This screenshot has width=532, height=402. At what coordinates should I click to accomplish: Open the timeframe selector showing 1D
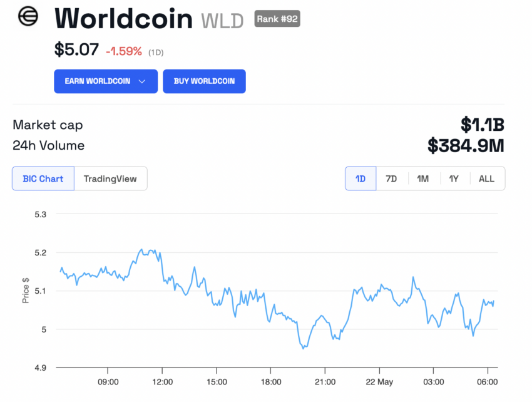click(x=360, y=178)
